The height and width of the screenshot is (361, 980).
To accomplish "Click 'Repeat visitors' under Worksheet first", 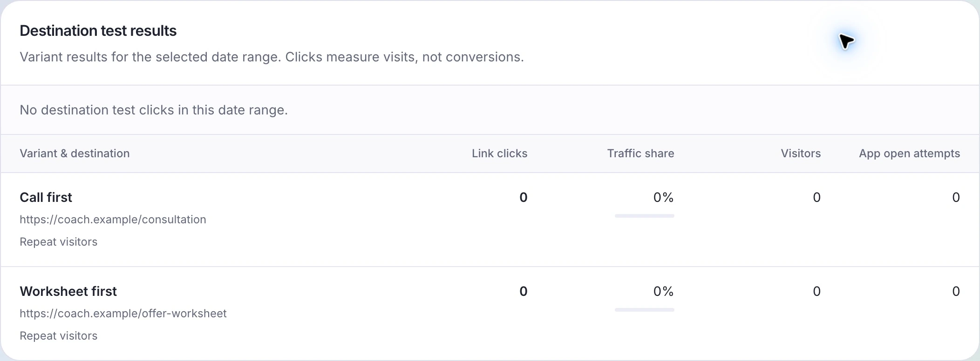I will [x=58, y=336].
